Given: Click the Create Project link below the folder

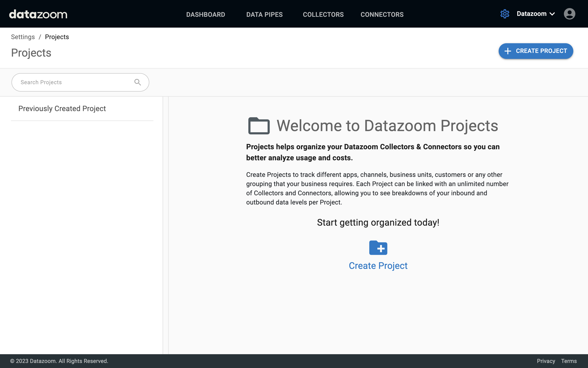Looking at the screenshot, I should [x=378, y=265].
